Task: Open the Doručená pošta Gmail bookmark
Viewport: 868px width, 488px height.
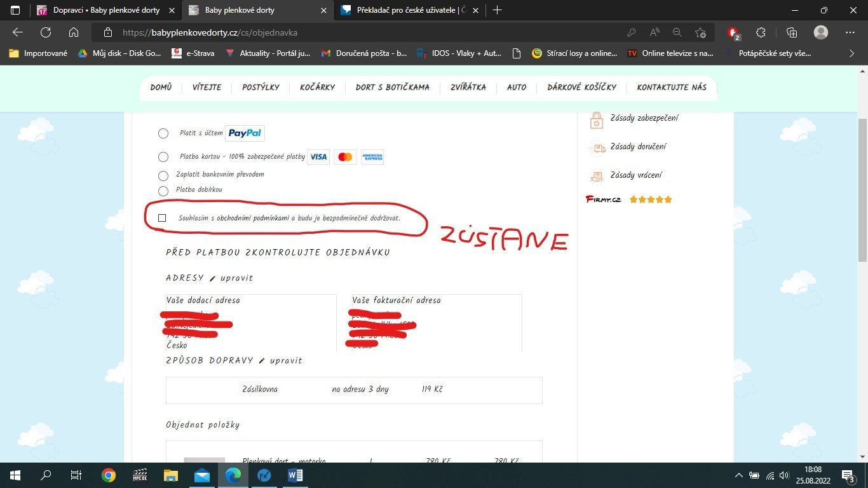Action: pos(363,53)
